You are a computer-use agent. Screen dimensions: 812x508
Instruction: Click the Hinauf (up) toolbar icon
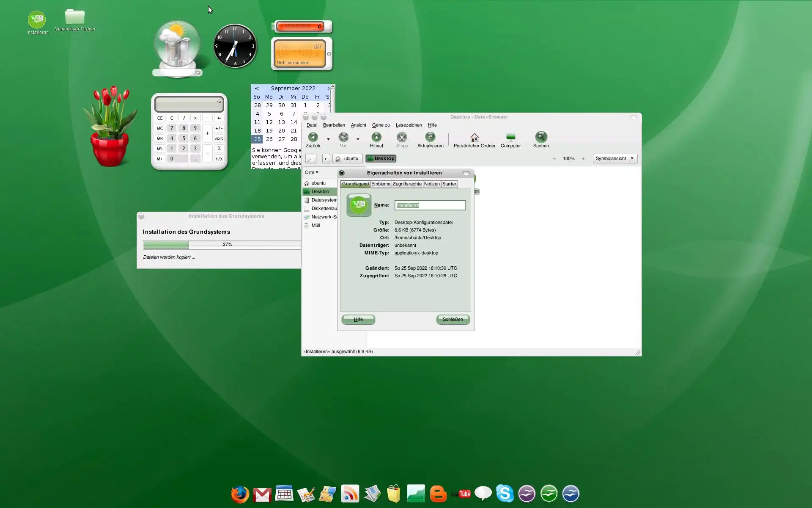pyautogui.click(x=376, y=138)
